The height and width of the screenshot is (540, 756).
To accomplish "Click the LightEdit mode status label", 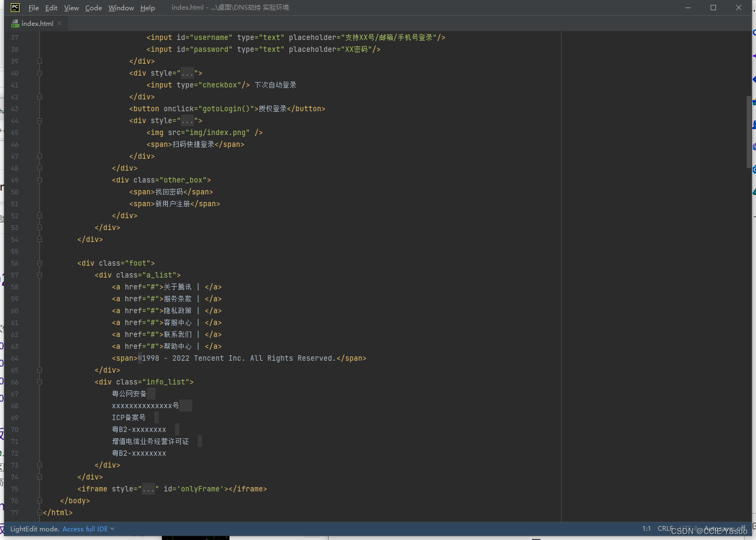I will pyautogui.click(x=35, y=529).
